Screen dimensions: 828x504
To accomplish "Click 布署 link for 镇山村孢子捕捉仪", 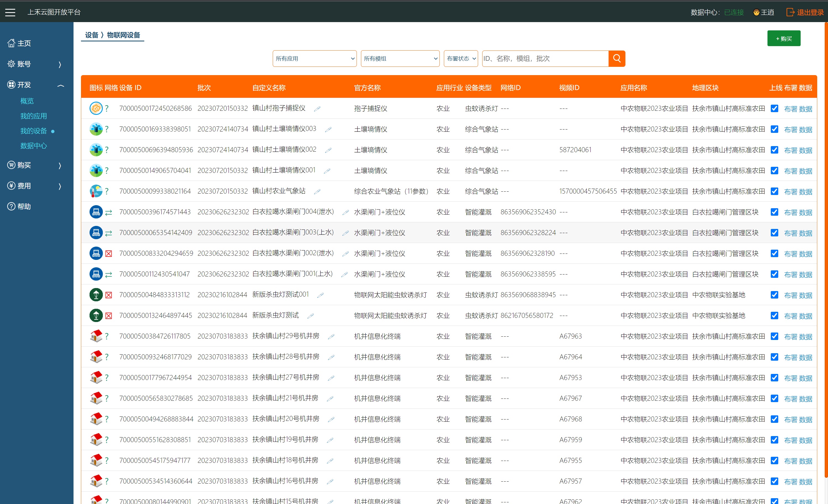I will point(790,109).
